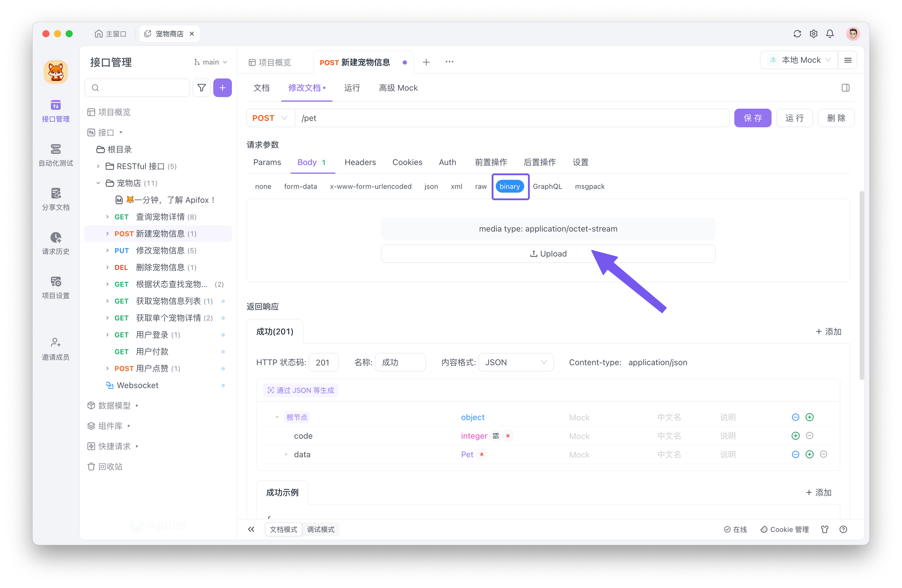The height and width of the screenshot is (588, 902).
Task: Toggle the right side panel layout icon
Action: tap(845, 88)
